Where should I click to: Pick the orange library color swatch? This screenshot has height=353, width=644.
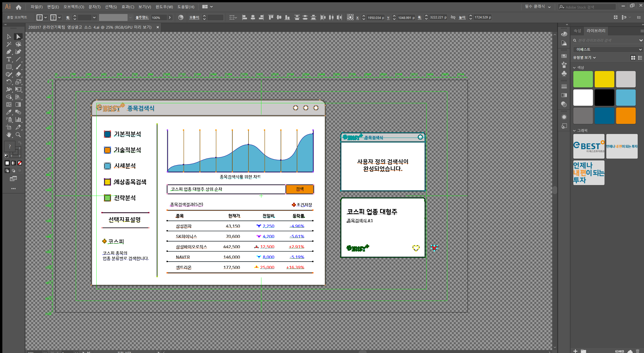pos(626,116)
